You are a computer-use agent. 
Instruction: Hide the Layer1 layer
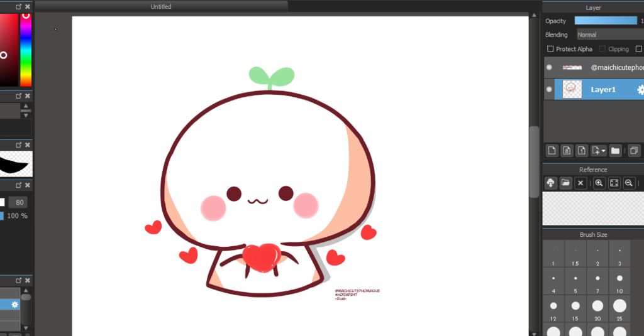549,89
